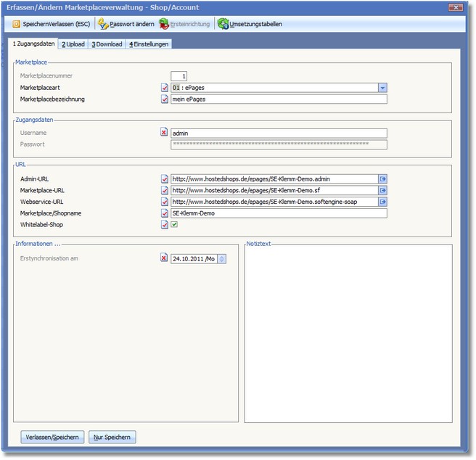Click the go-to arrow beside Marketplace-URL

pos(382,190)
